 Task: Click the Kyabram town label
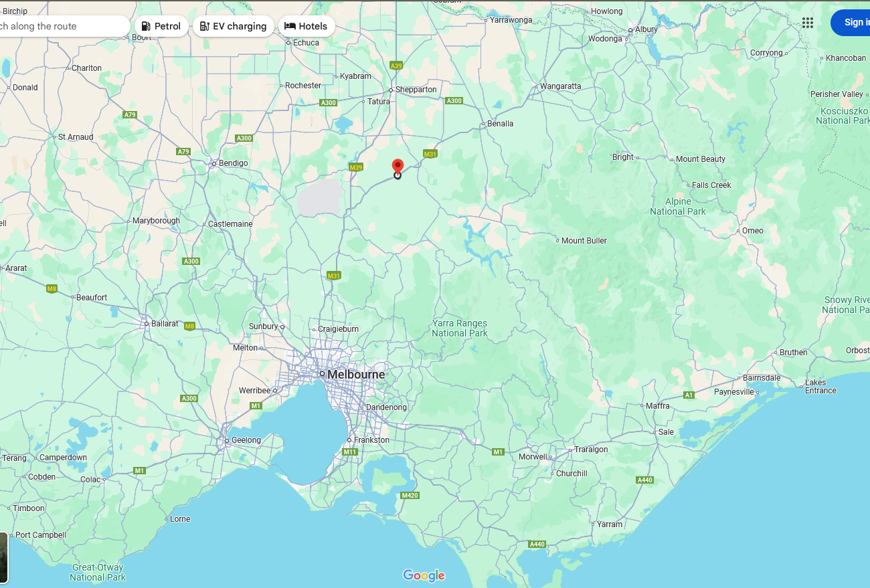tap(355, 76)
